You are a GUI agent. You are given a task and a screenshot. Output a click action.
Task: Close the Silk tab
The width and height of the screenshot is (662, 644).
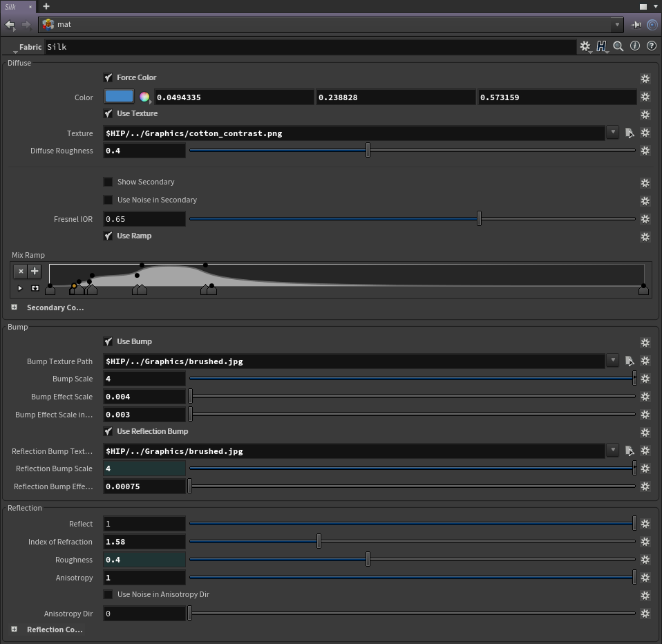coord(30,7)
